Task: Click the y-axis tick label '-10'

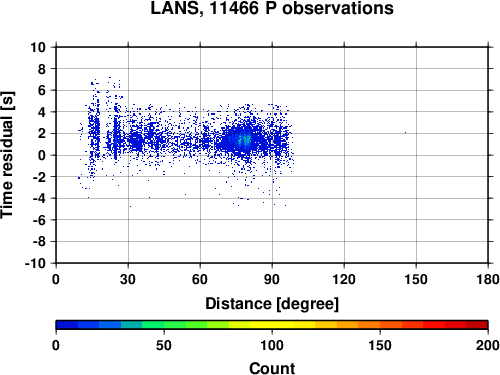Action: pyautogui.click(x=35, y=263)
